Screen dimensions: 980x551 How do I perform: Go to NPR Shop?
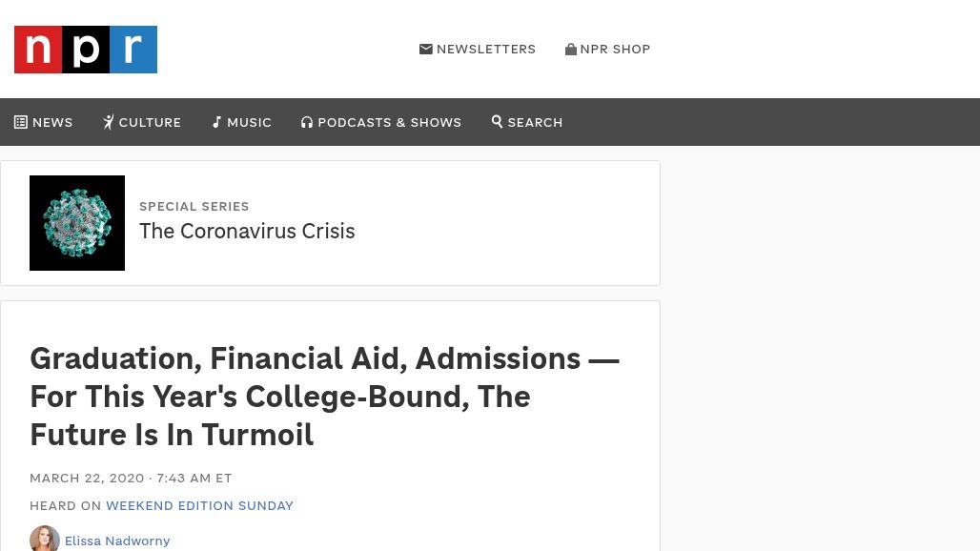coord(615,50)
